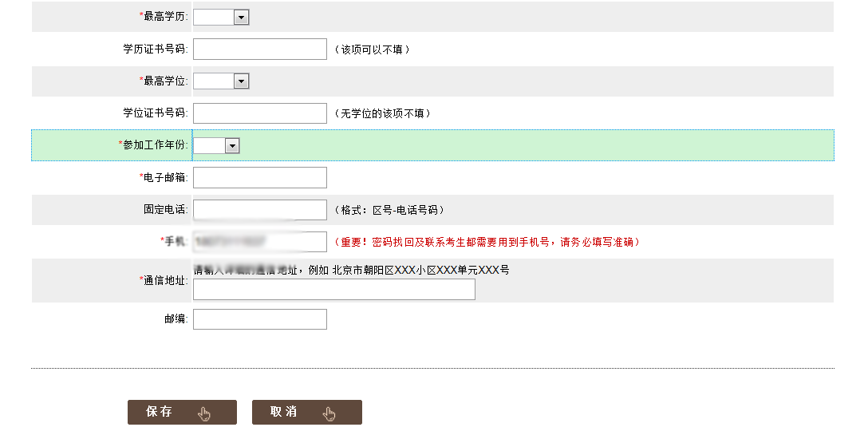Click the 电子邮箱 field label
The image size is (868, 435).
pos(164,178)
